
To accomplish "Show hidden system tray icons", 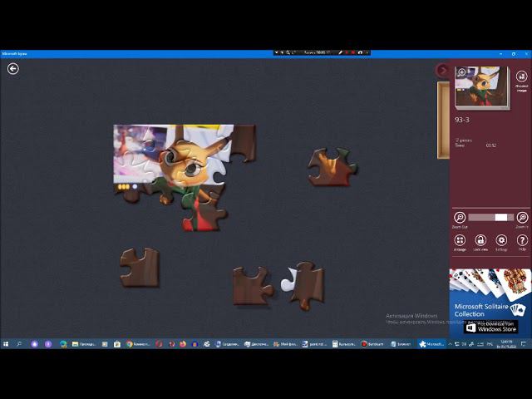I will pyautogui.click(x=451, y=344).
